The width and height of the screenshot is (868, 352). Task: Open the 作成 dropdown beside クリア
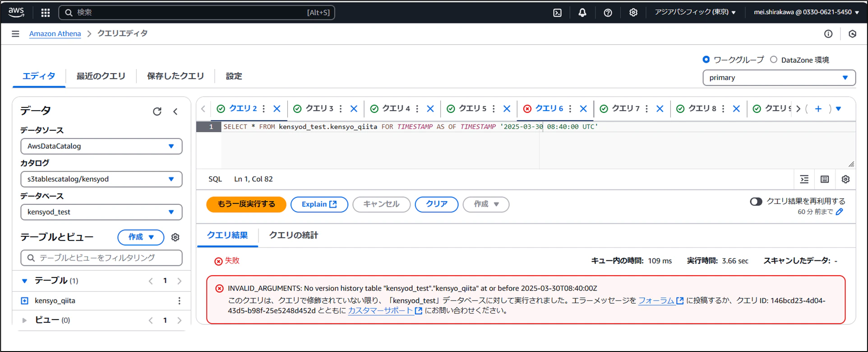point(486,204)
